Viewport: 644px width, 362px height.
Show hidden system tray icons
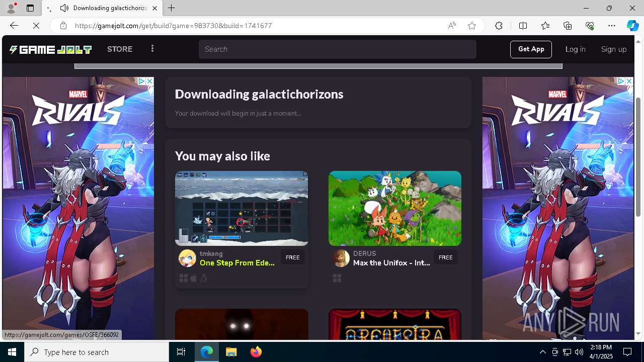543,352
